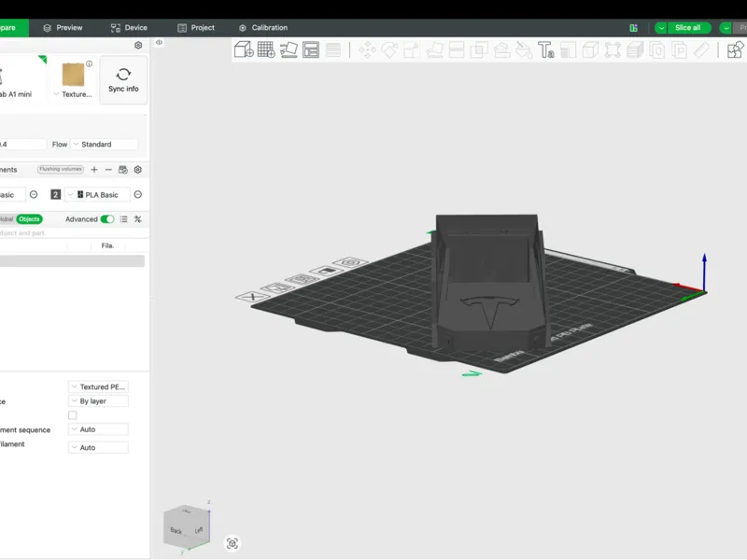747x560 pixels.
Task: Open the filament 2 PLA Basic dropdown
Action: (x=97, y=195)
